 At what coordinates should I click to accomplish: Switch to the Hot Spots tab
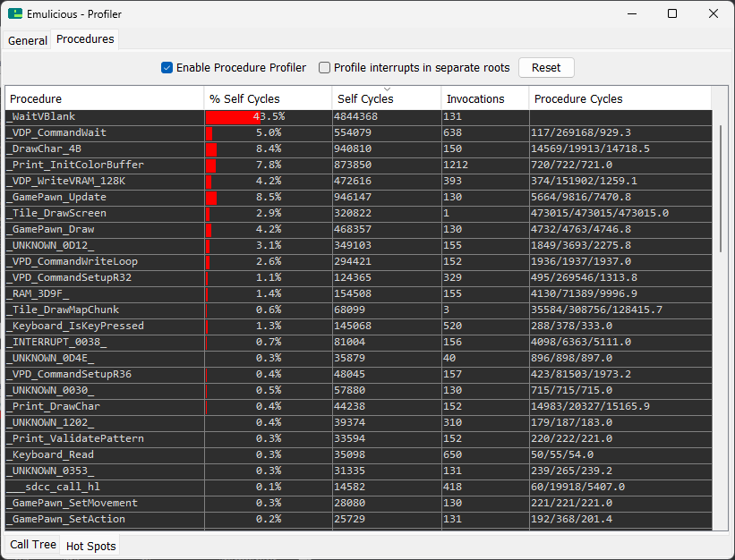pyautogui.click(x=90, y=546)
